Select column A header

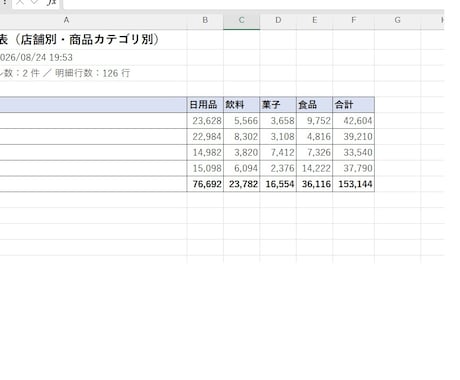coord(66,20)
